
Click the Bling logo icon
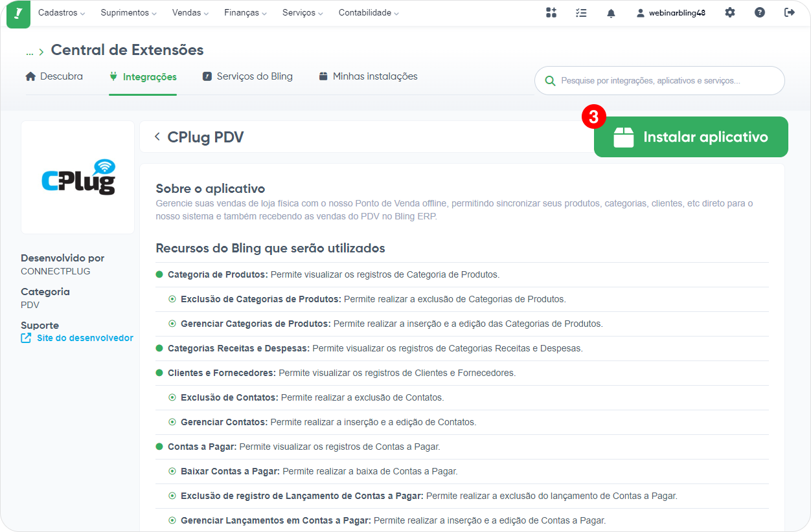[18, 13]
